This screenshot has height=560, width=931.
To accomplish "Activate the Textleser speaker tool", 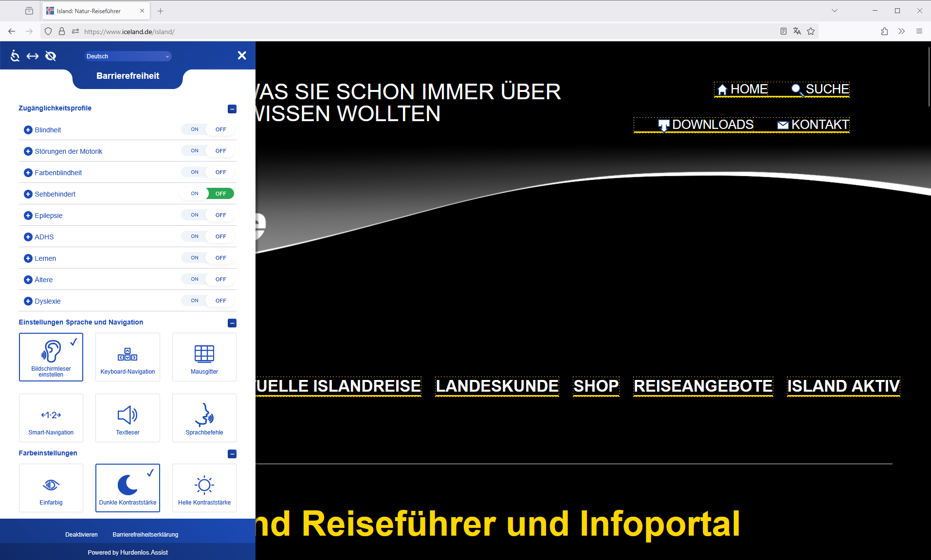I will 128,417.
